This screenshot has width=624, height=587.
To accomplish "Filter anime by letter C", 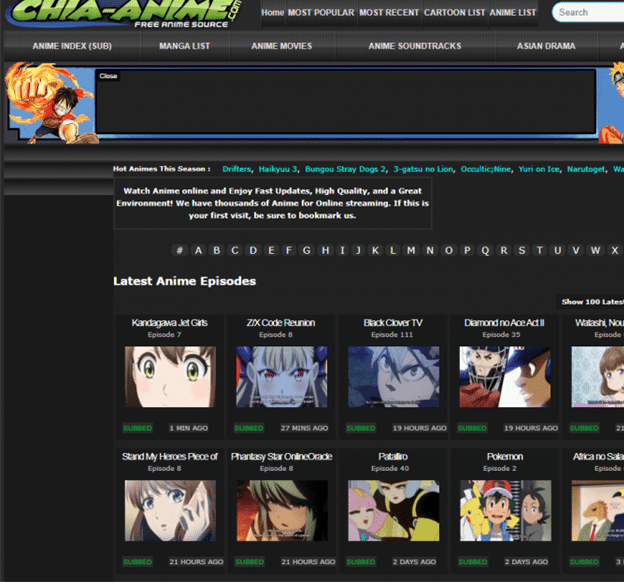I will pyautogui.click(x=235, y=250).
